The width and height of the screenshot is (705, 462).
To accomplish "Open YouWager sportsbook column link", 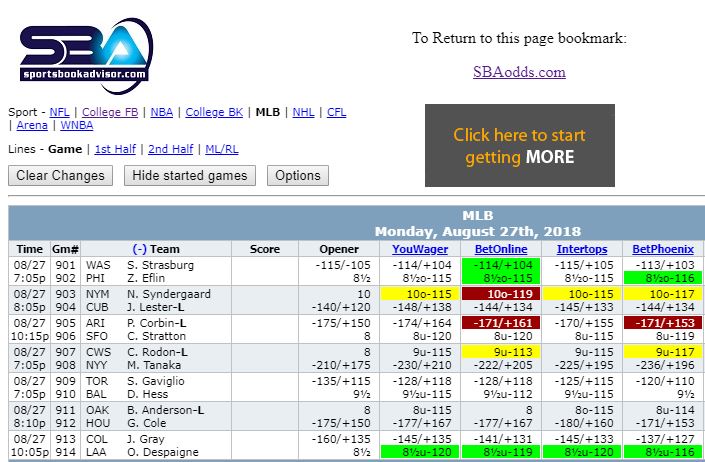I will click(x=420, y=249).
